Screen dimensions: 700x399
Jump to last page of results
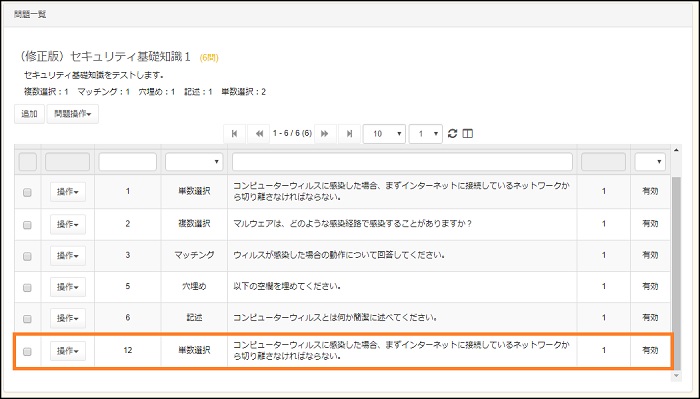[349, 134]
